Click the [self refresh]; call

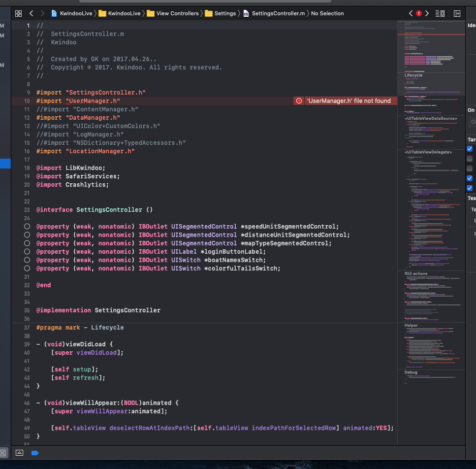[78, 378]
